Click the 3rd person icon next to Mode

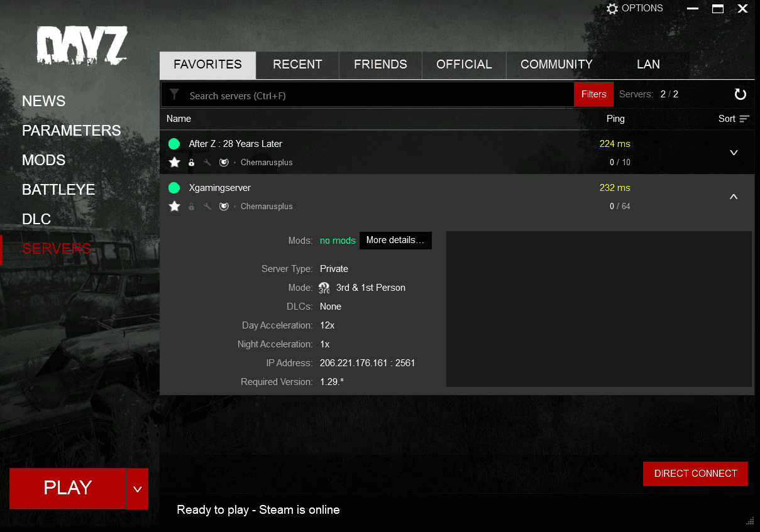pos(324,288)
